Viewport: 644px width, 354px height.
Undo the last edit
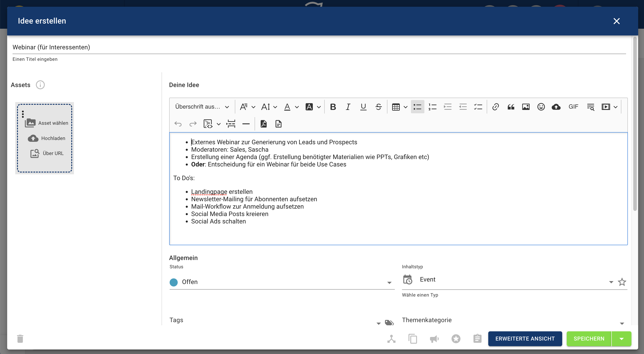178,124
